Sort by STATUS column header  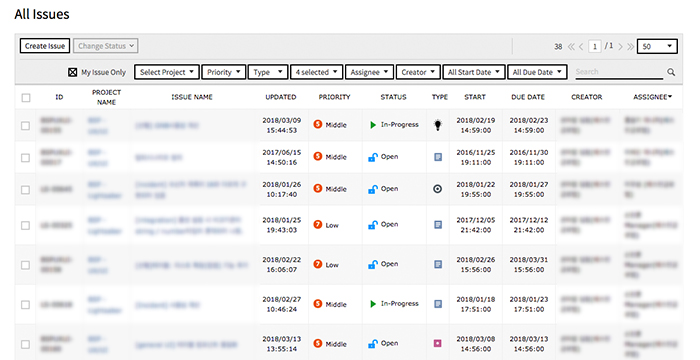(x=393, y=97)
